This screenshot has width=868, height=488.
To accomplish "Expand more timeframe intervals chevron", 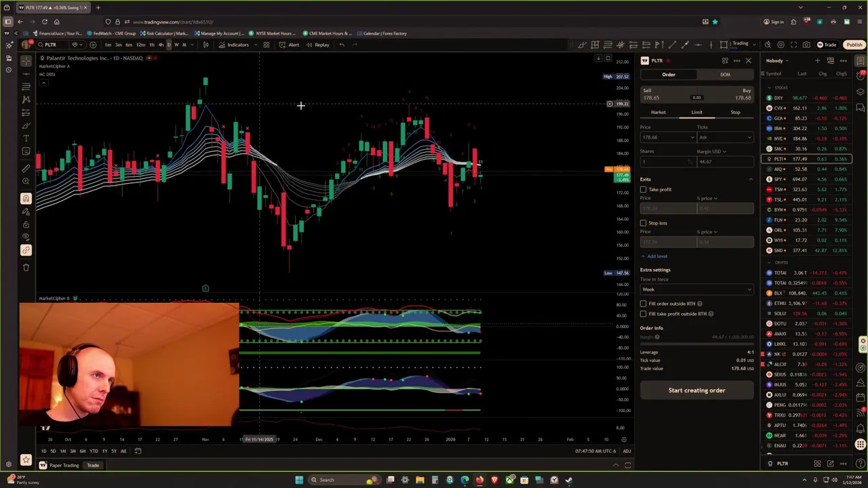I will [191, 45].
